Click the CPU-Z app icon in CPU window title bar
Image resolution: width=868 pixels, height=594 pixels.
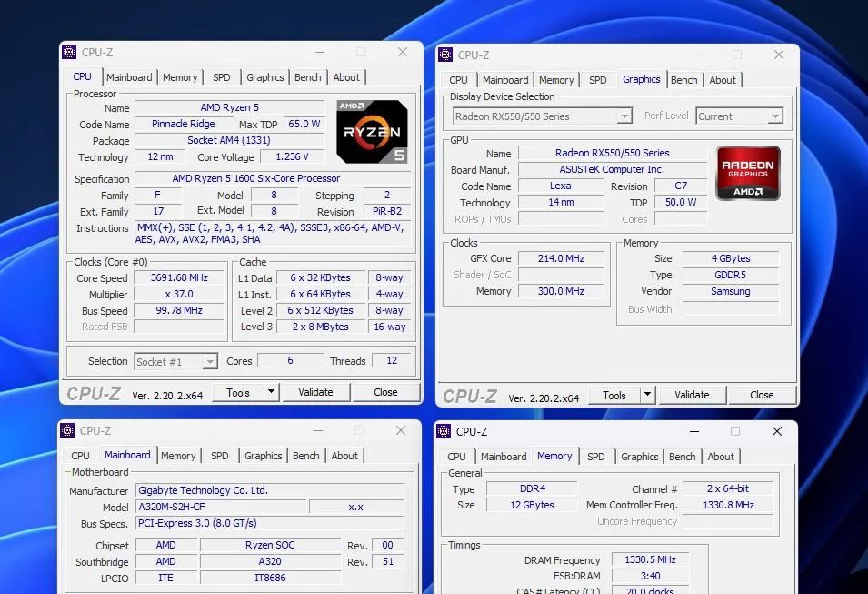point(69,52)
